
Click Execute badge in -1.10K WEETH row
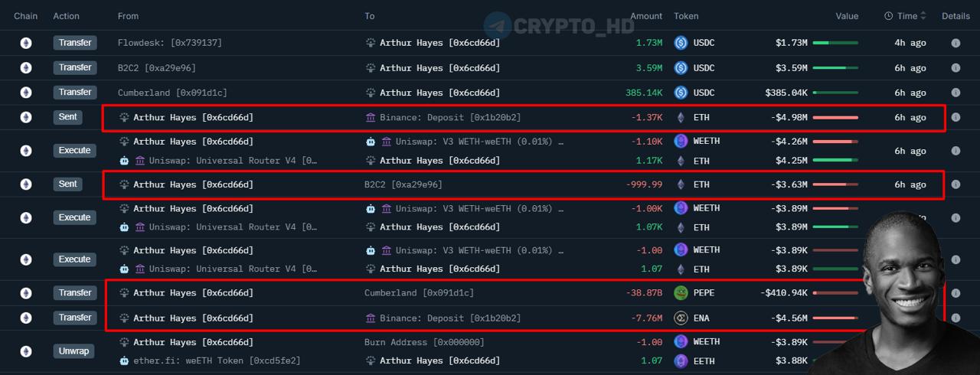75,151
